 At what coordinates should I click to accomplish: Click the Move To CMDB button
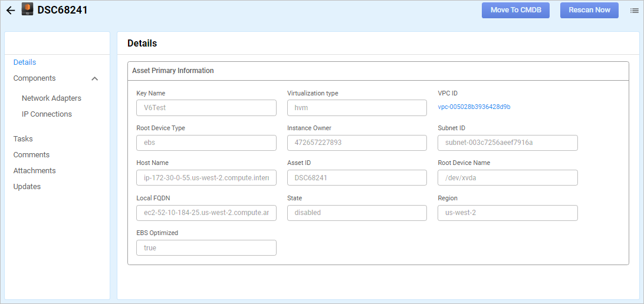click(515, 10)
